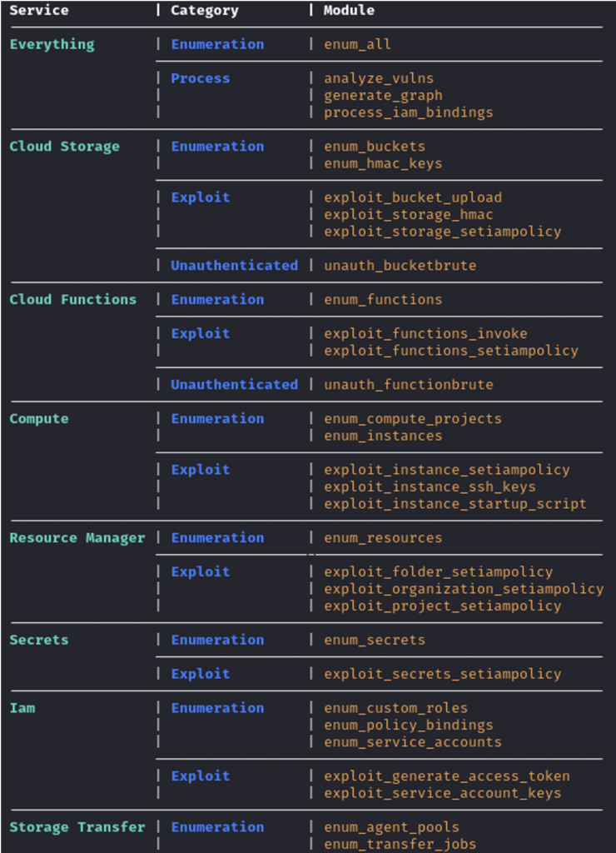Click the generate_graph module entry
616x853 pixels.
[383, 95]
